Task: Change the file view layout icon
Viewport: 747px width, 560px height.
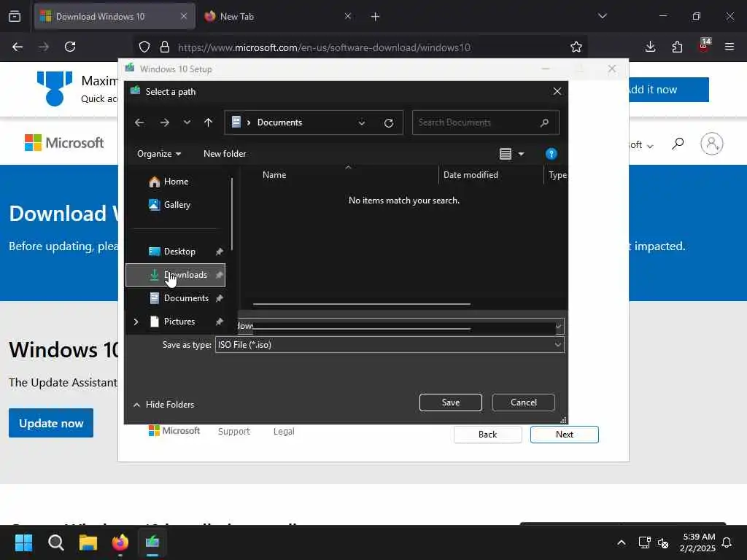Action: 506,154
